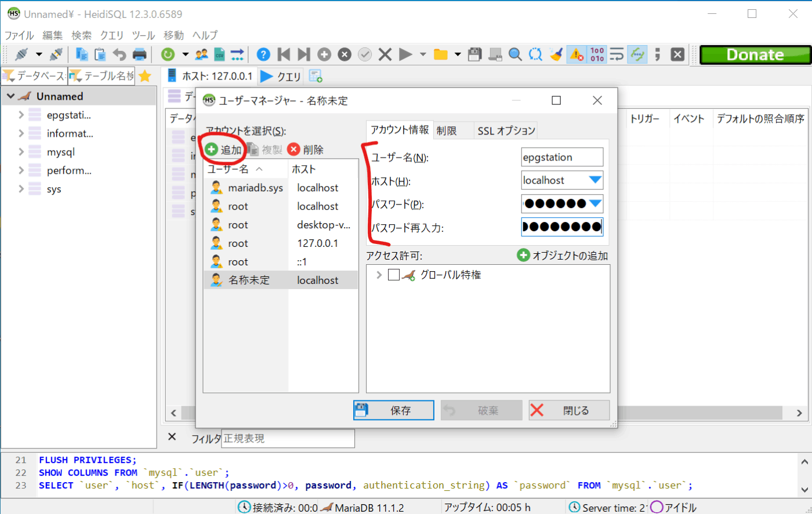The width and height of the screenshot is (812, 514).
Task: Expand the informat... database tree node
Action: tap(21, 133)
